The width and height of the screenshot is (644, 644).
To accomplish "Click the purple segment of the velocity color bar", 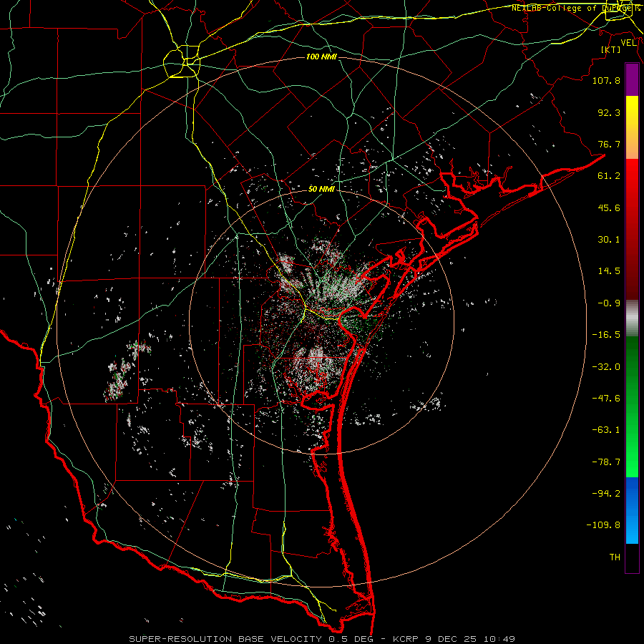I will (x=632, y=79).
